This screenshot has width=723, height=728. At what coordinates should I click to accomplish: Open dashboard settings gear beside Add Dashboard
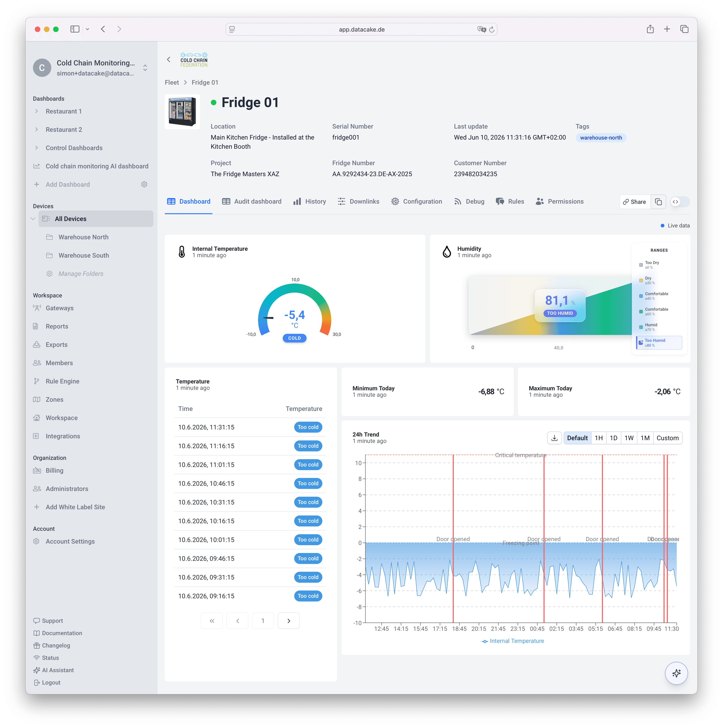point(144,184)
